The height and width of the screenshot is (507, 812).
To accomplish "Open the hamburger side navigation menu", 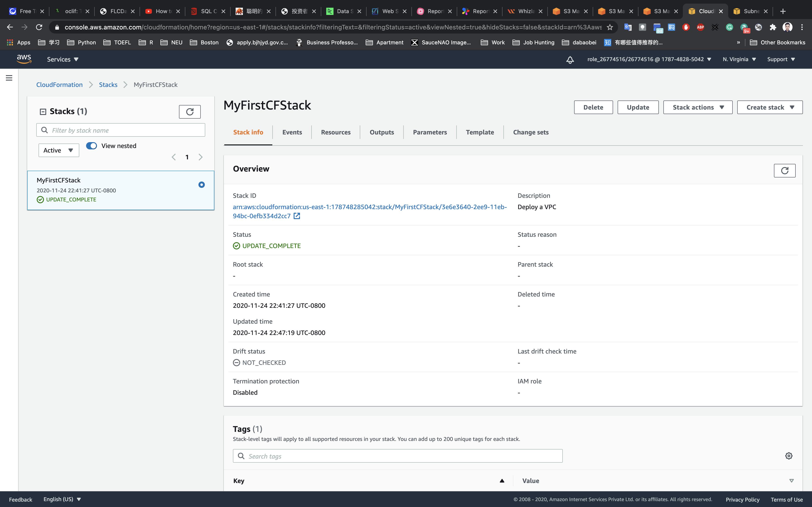I will (x=9, y=78).
